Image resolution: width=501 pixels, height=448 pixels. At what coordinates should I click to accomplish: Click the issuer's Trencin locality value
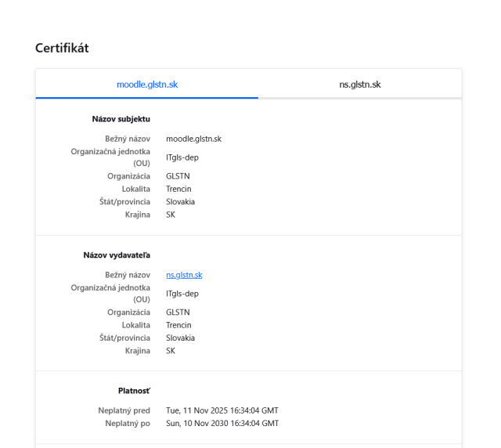[x=178, y=325]
